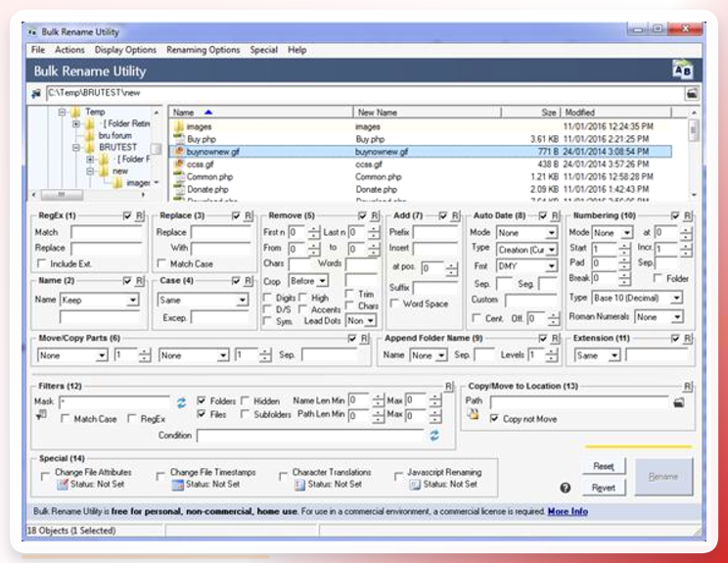Viewport: 728px width, 563px height.
Task: Click the Change File Attributes status icon
Action: click(62, 485)
